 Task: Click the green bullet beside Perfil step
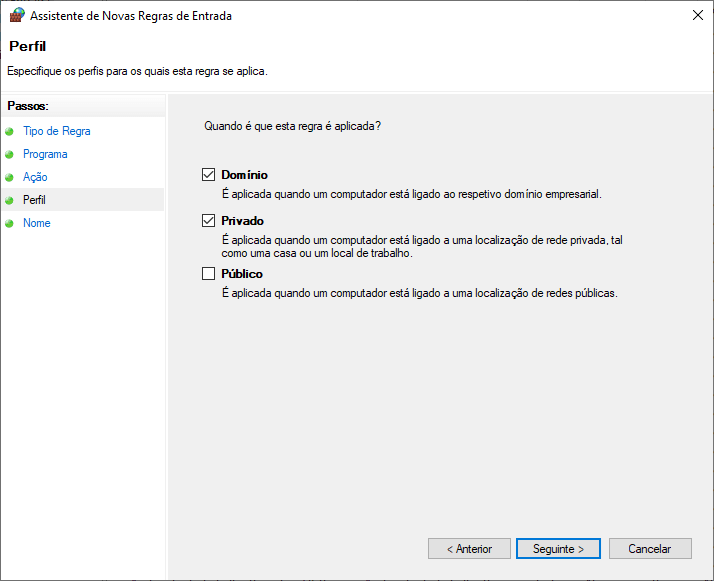coord(10,200)
